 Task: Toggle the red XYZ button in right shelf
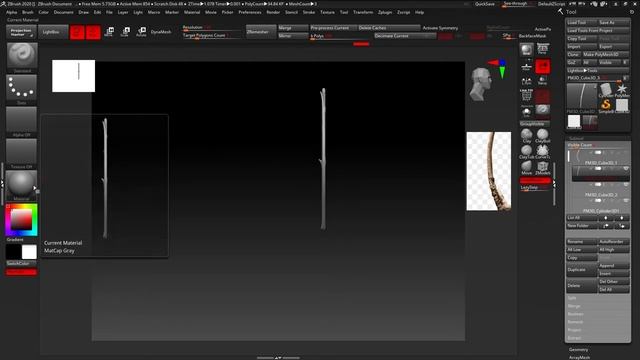[542, 67]
